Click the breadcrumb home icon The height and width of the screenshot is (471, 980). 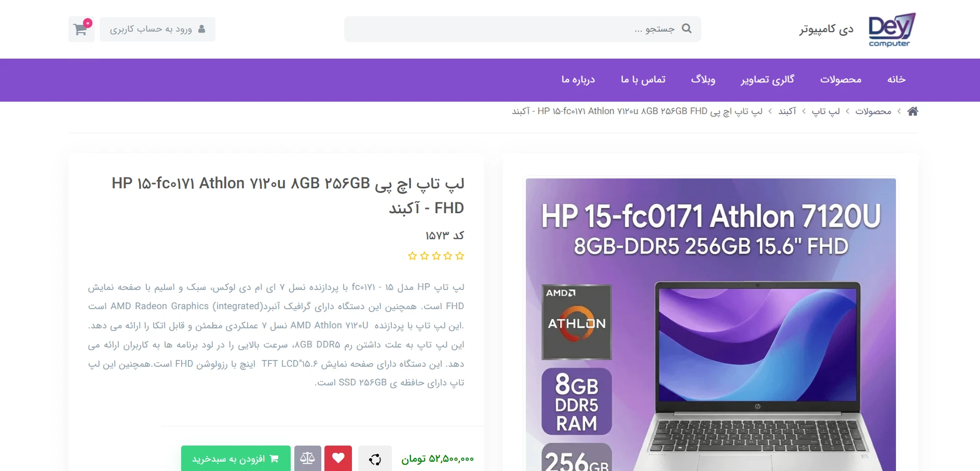coord(913,111)
